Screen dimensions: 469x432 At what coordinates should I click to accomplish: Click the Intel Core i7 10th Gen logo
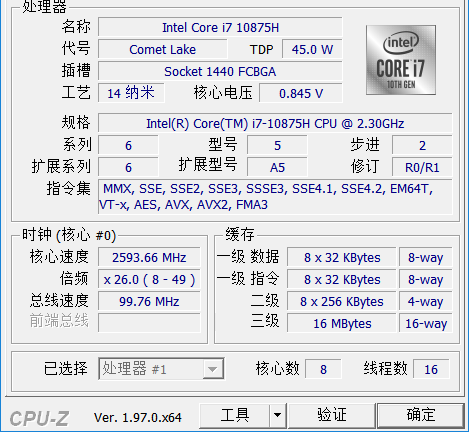(401, 60)
